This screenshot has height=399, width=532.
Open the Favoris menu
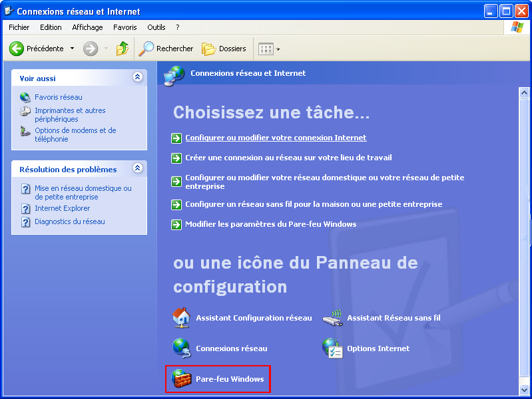pyautogui.click(x=125, y=27)
